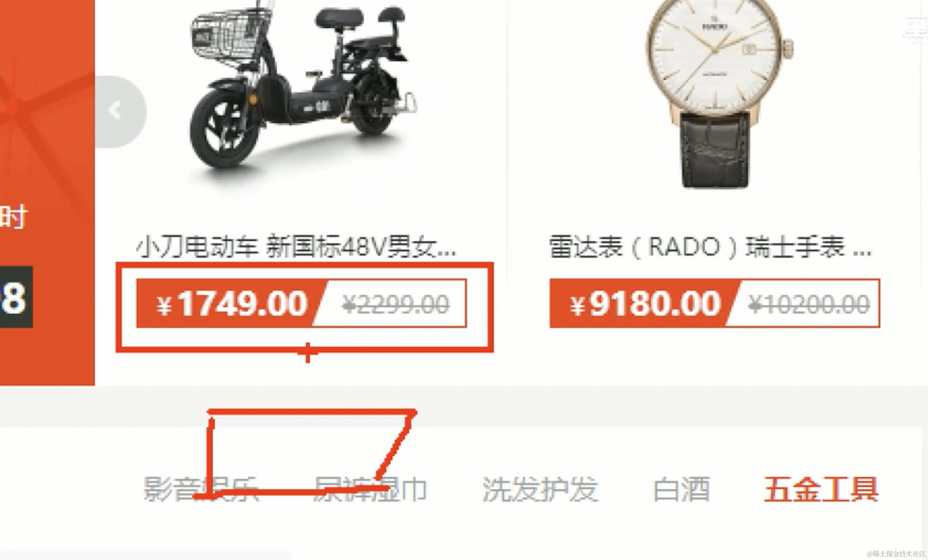Click the crossed-out ¥10200.00 original price
928x560 pixels.
(x=809, y=304)
